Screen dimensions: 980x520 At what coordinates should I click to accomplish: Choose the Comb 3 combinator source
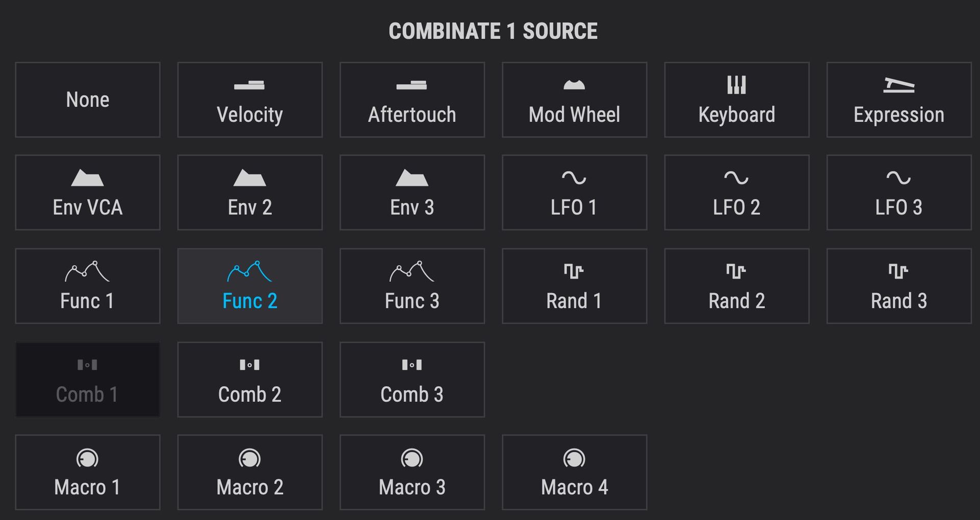click(x=412, y=380)
